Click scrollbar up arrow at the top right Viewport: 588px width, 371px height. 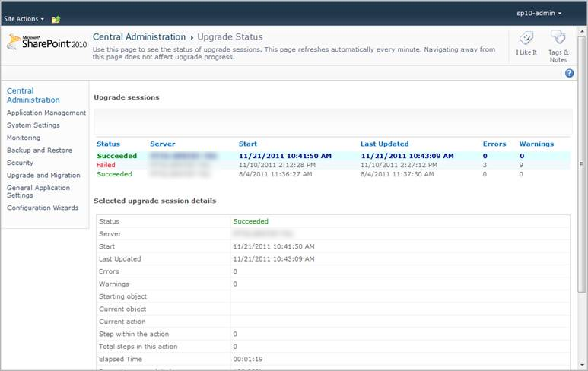tap(582, 31)
